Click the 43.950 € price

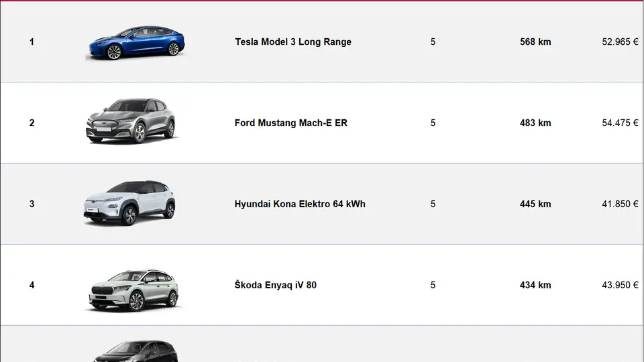pyautogui.click(x=620, y=285)
